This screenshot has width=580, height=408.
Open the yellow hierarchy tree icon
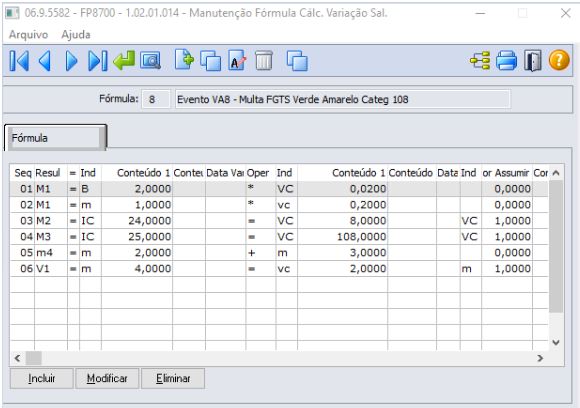[480, 61]
